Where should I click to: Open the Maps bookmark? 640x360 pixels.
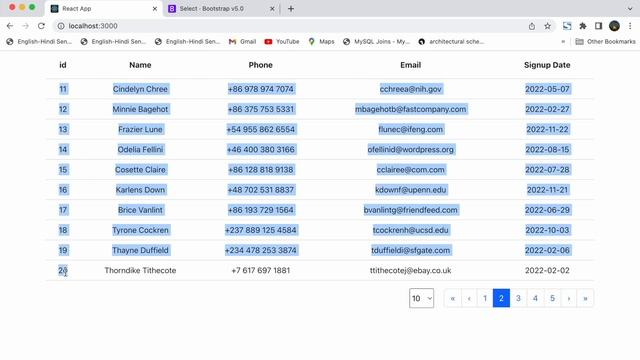tap(321, 42)
